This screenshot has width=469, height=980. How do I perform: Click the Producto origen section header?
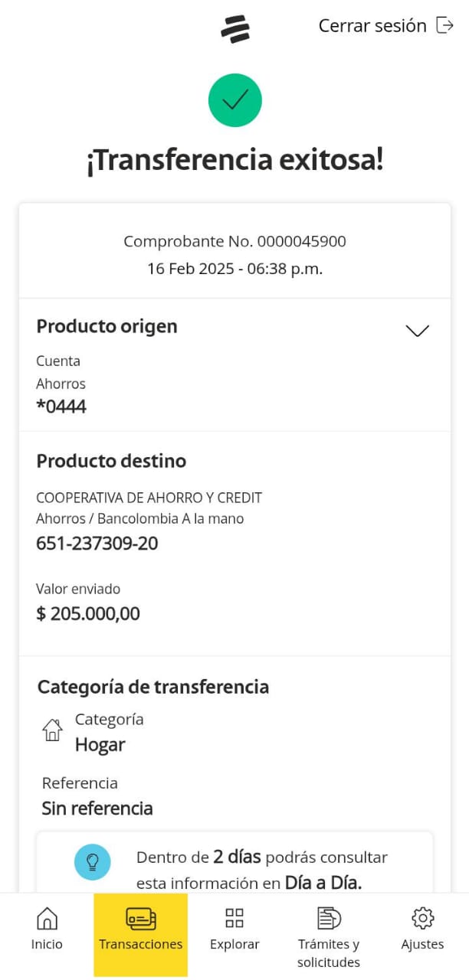pos(107,326)
